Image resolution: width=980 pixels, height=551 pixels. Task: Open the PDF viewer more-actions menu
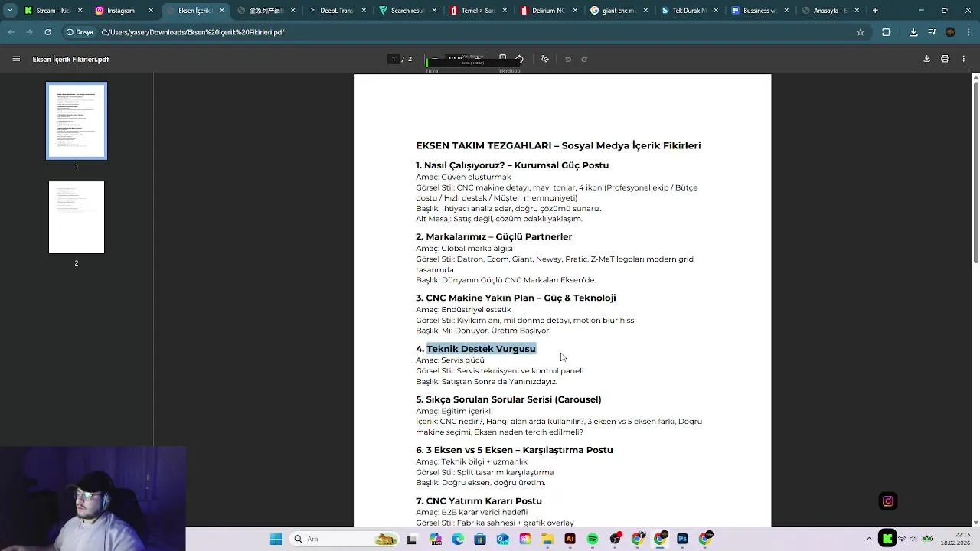pyautogui.click(x=963, y=59)
